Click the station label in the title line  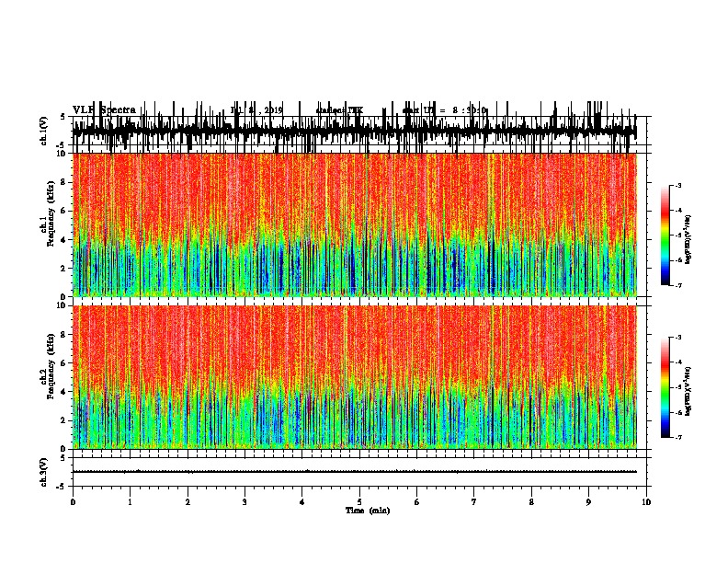click(x=339, y=110)
